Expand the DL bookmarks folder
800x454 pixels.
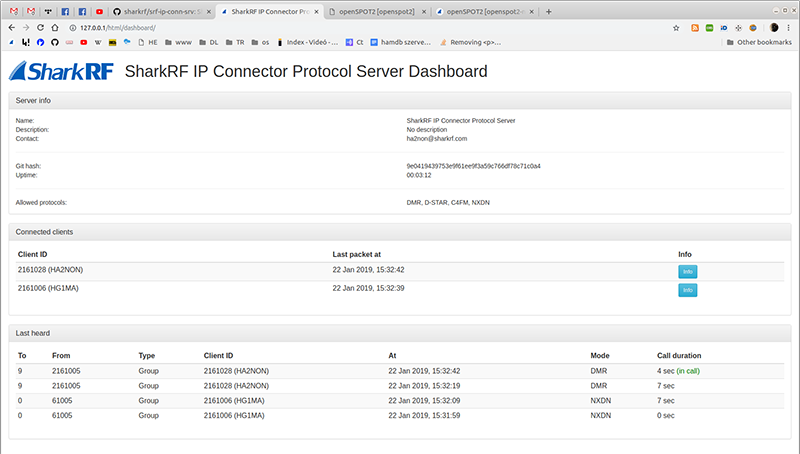point(209,42)
